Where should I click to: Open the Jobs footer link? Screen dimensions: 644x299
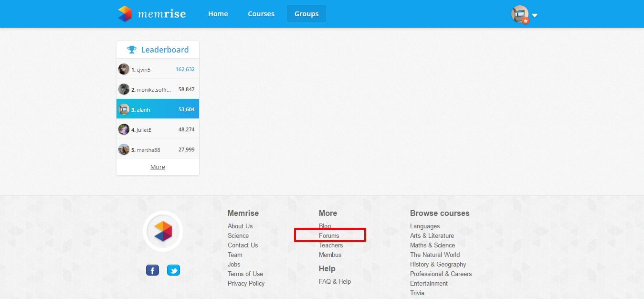(x=234, y=265)
